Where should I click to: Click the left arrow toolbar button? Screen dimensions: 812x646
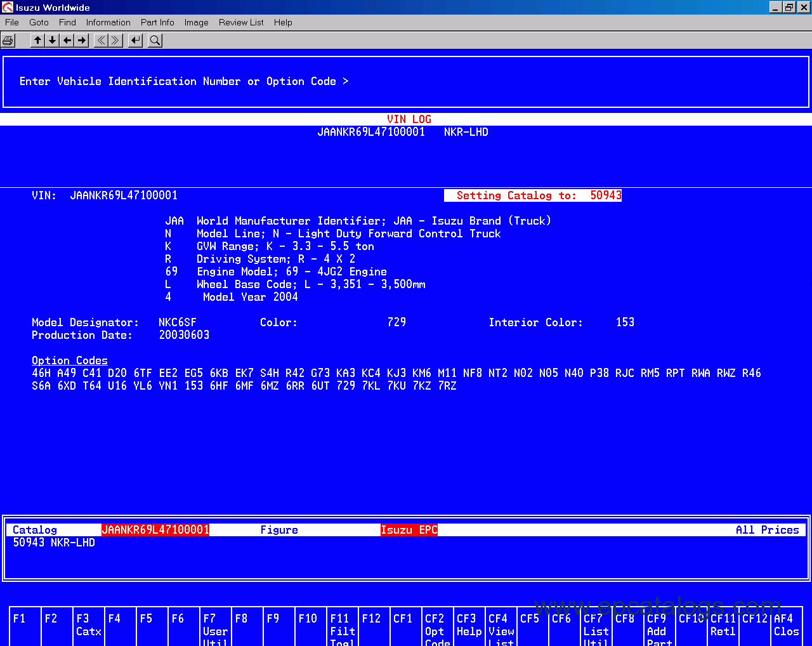pyautogui.click(x=67, y=41)
